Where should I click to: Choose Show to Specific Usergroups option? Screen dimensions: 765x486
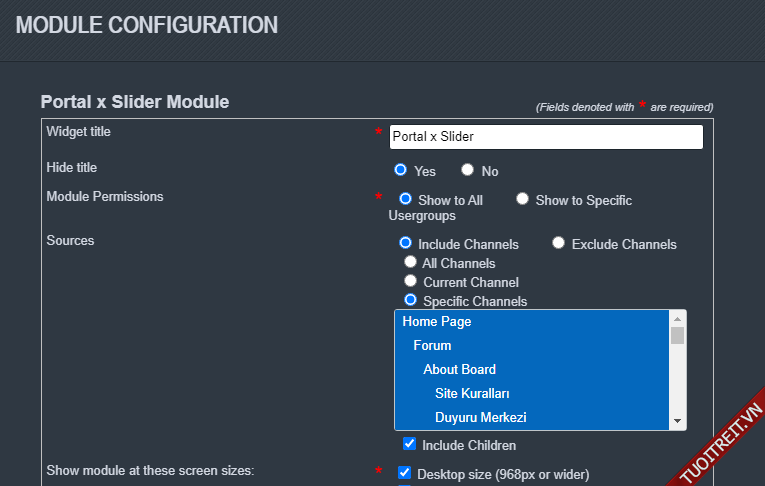pyautogui.click(x=523, y=199)
